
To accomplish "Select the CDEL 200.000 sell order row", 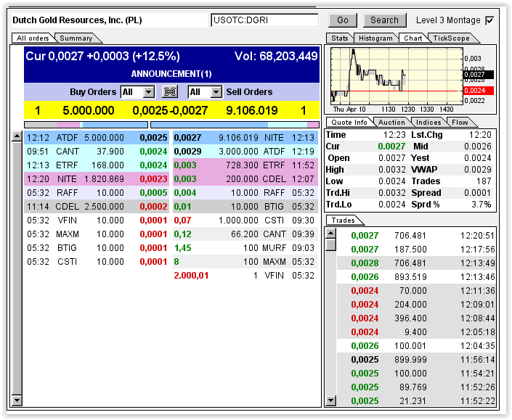I will (x=245, y=179).
